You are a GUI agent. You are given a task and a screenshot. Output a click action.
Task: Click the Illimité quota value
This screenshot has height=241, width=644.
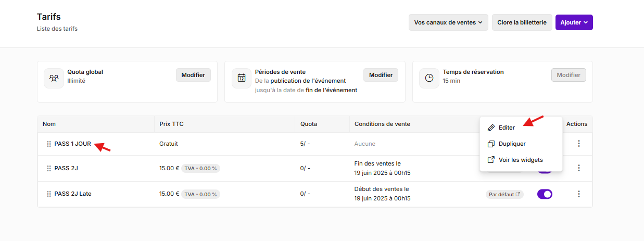point(76,81)
